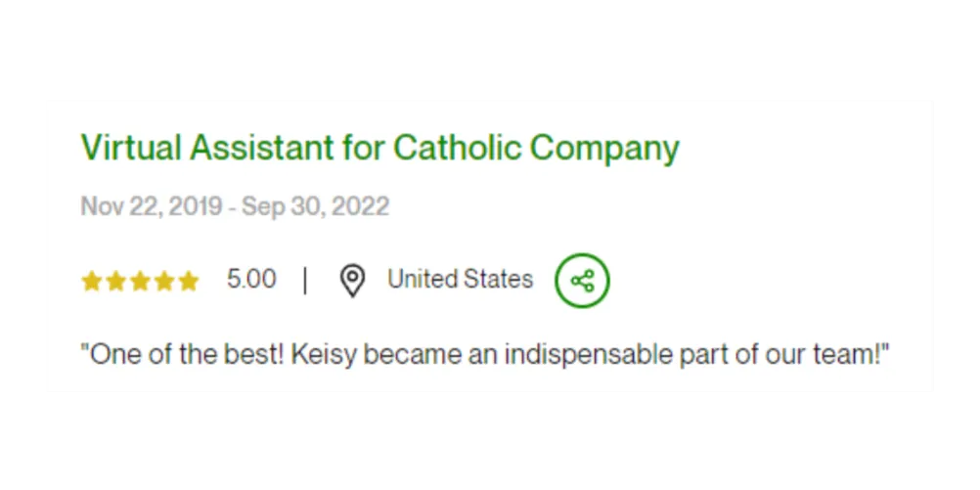Click the green circular share icon
The image size is (980, 490).
click(x=582, y=281)
